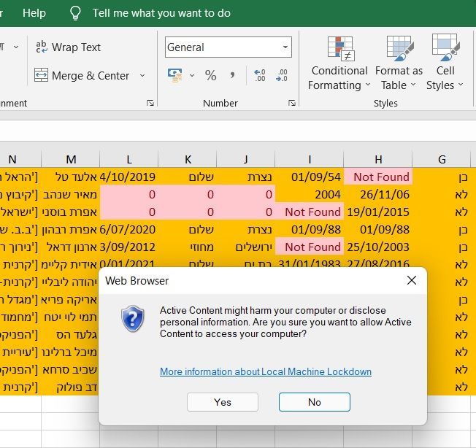Open the Help ribbon tab
476x448 pixels.
34,13
